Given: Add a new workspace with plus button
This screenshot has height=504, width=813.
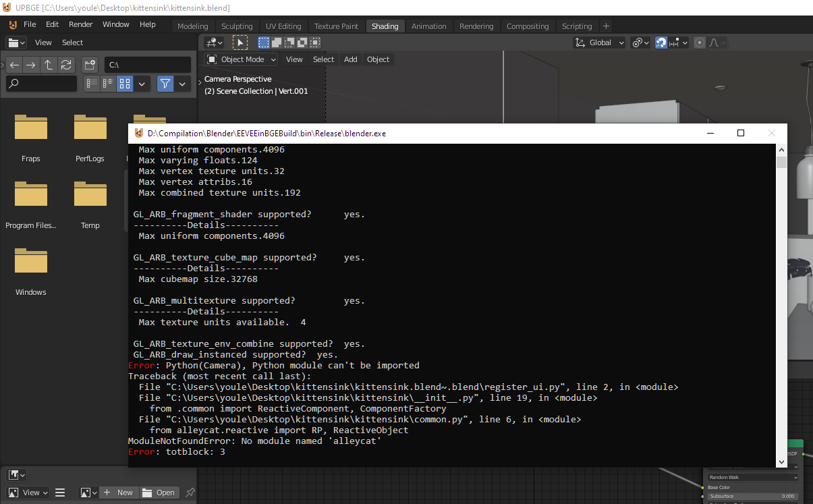Looking at the screenshot, I should pyautogui.click(x=606, y=26).
